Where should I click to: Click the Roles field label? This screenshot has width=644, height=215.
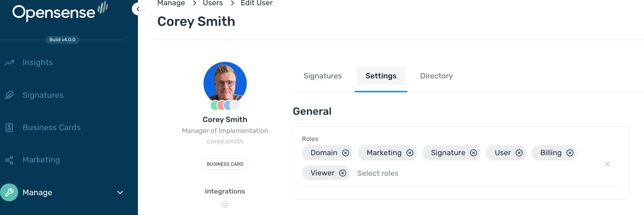click(310, 139)
